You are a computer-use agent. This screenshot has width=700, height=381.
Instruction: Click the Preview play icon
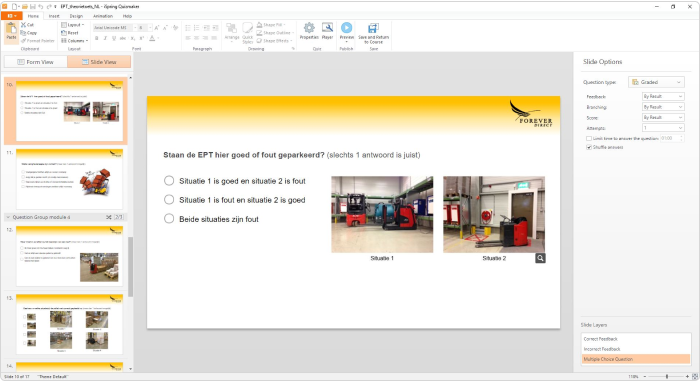click(346, 28)
